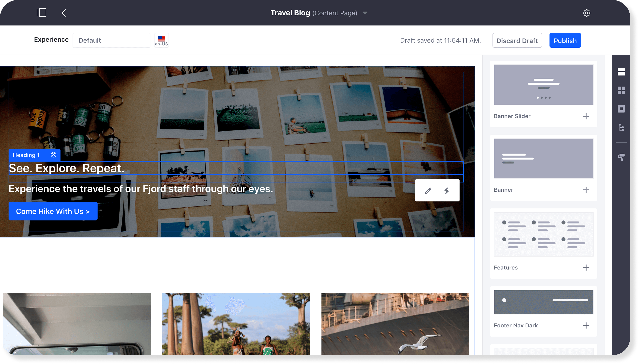Image resolution: width=639 pixels, height=364 pixels.
Task: Add the Banner Slider section
Action: coord(586,116)
